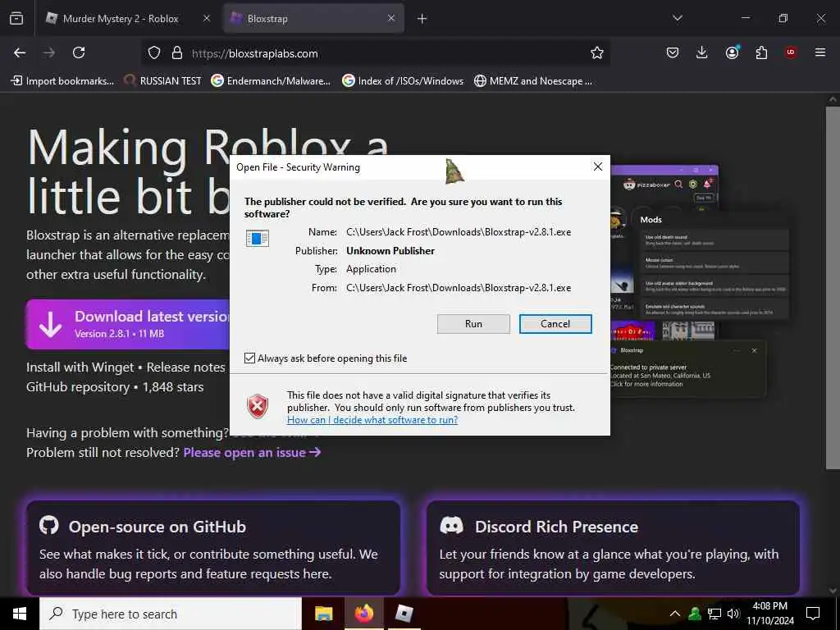The height and width of the screenshot is (630, 840).
Task: Open Firefox downloads panel
Action: [702, 52]
